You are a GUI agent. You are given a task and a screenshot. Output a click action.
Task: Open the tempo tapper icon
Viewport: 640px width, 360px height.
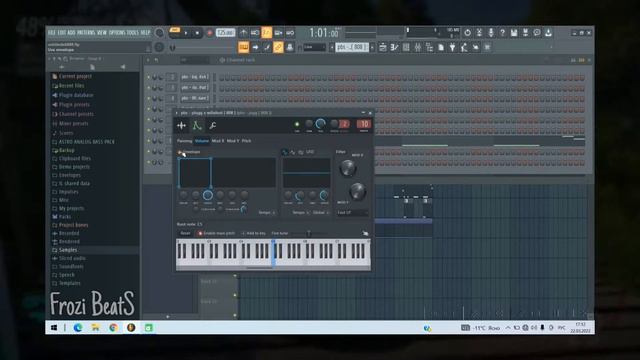pos(464,47)
